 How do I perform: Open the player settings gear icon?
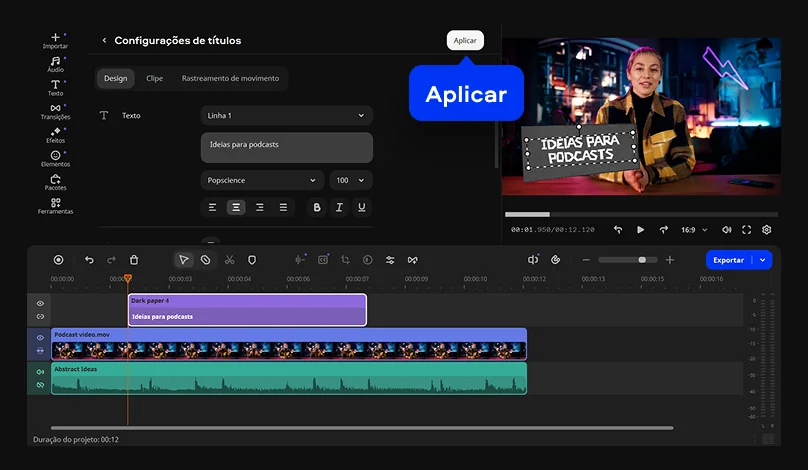coord(767,230)
